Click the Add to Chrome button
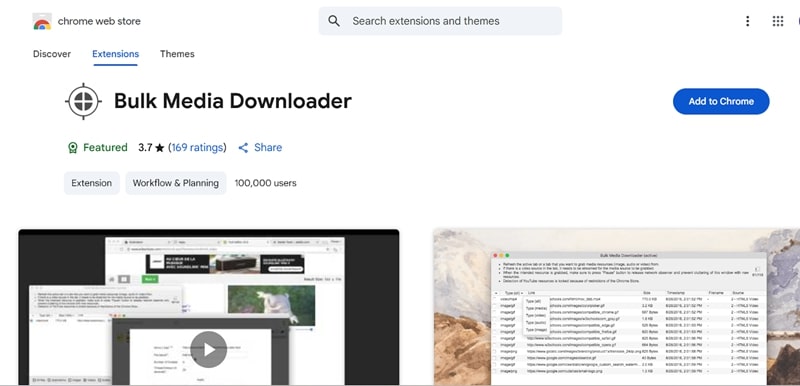The width and height of the screenshot is (800, 386). point(721,101)
